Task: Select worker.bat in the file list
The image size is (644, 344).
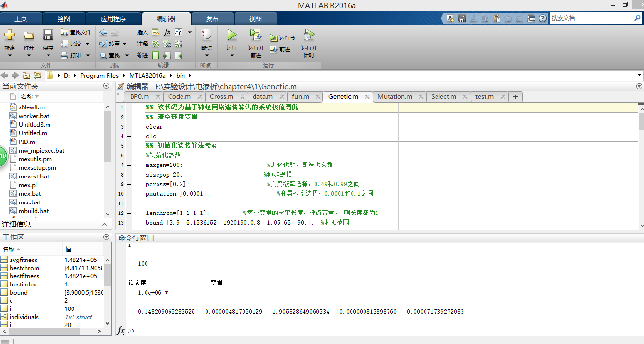Action: click(34, 116)
